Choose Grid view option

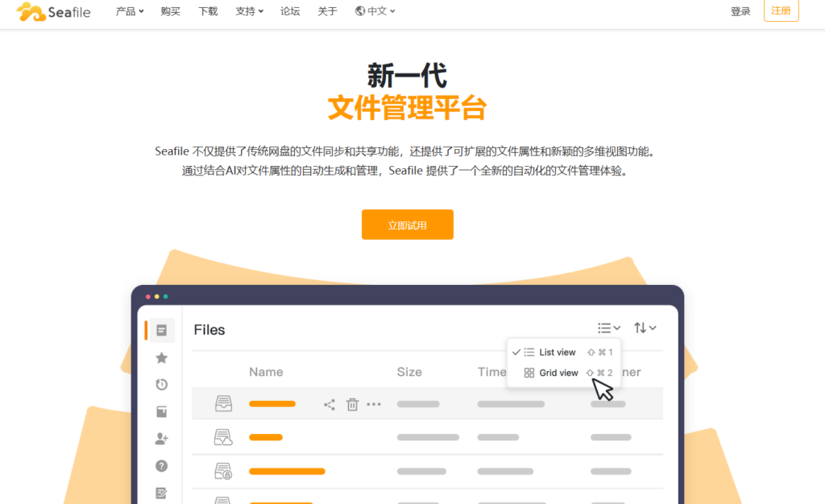point(563,373)
